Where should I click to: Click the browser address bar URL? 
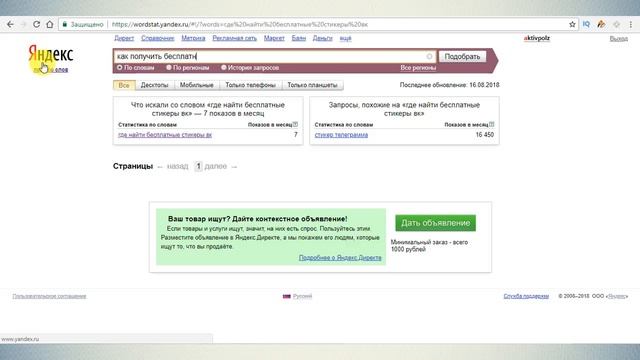coord(240,24)
